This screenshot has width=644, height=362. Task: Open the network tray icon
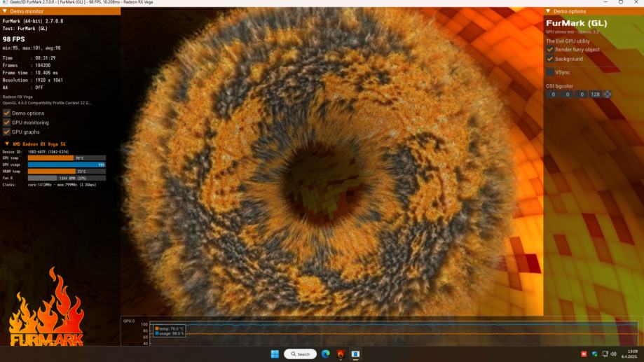(x=605, y=354)
